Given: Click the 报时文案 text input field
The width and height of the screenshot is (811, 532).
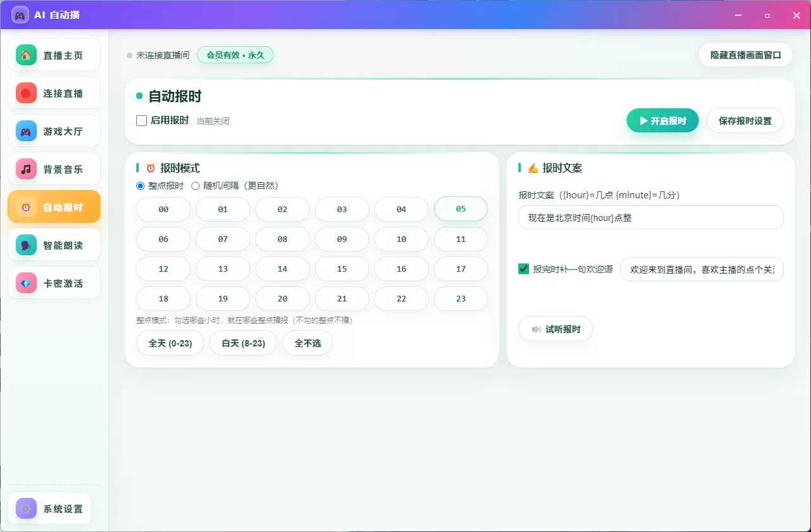Looking at the screenshot, I should [651, 217].
